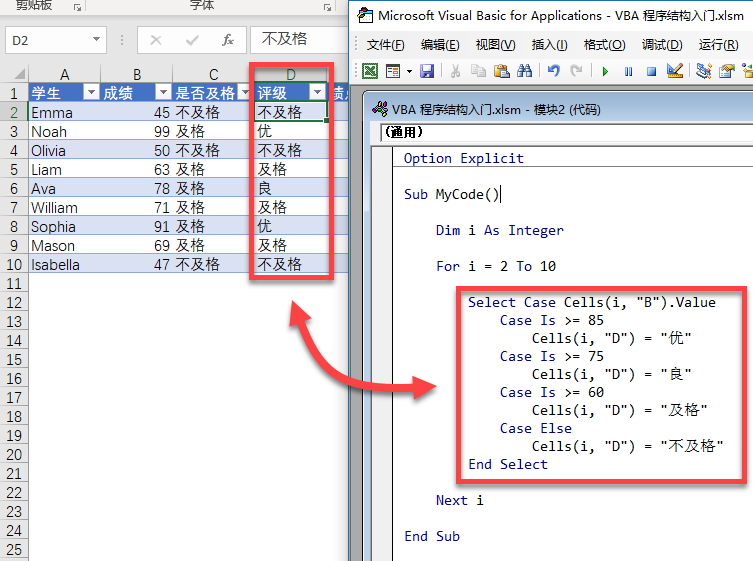The image size is (753, 561).
Task: Toggle Design Mode icon in VBA toolbar
Action: click(674, 71)
